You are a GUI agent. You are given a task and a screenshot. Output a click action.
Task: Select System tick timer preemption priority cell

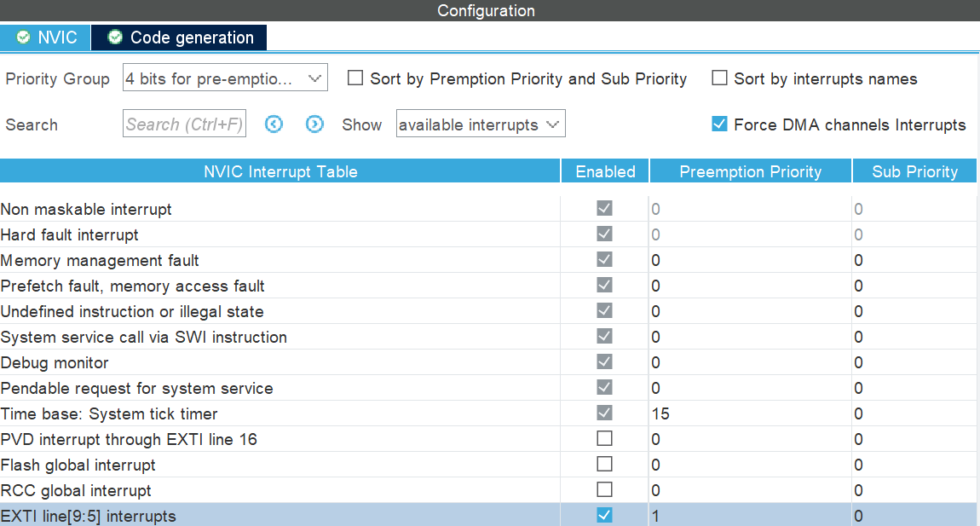(x=750, y=413)
